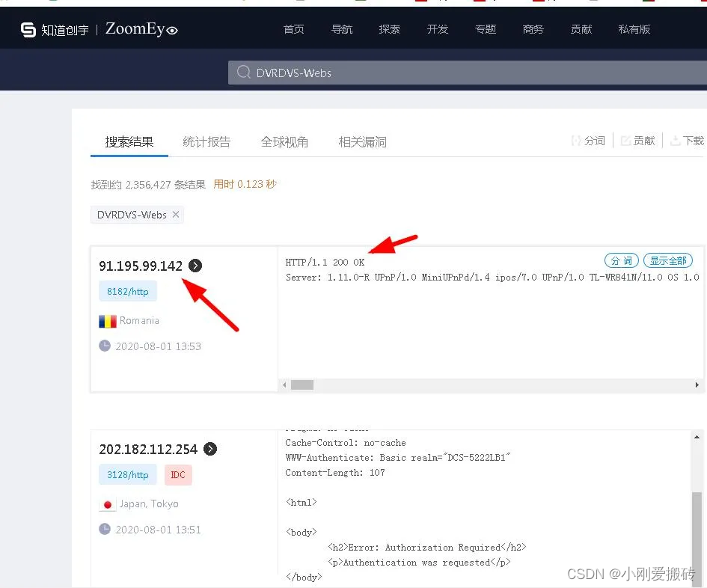
Task: Open the 开发 navigation item
Action: (x=438, y=29)
